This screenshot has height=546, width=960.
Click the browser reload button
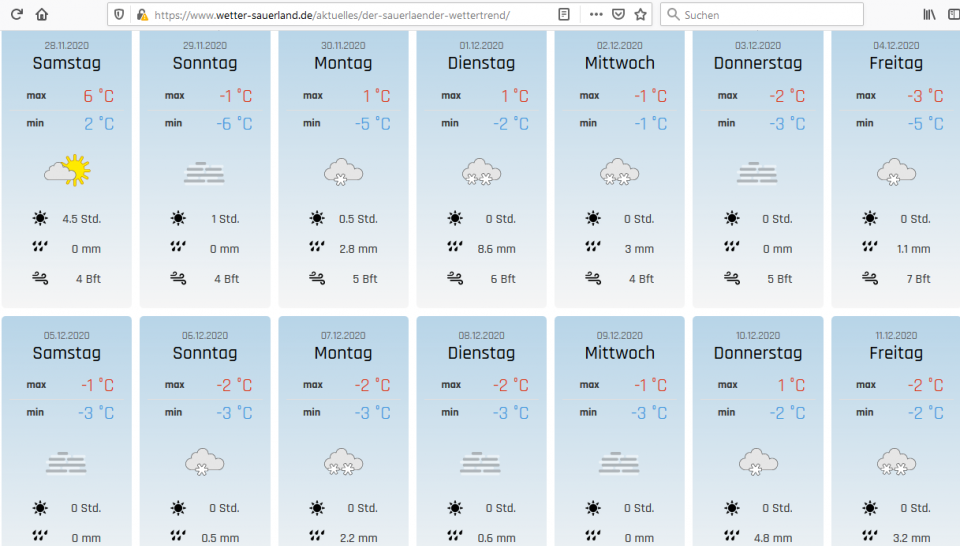click(16, 15)
